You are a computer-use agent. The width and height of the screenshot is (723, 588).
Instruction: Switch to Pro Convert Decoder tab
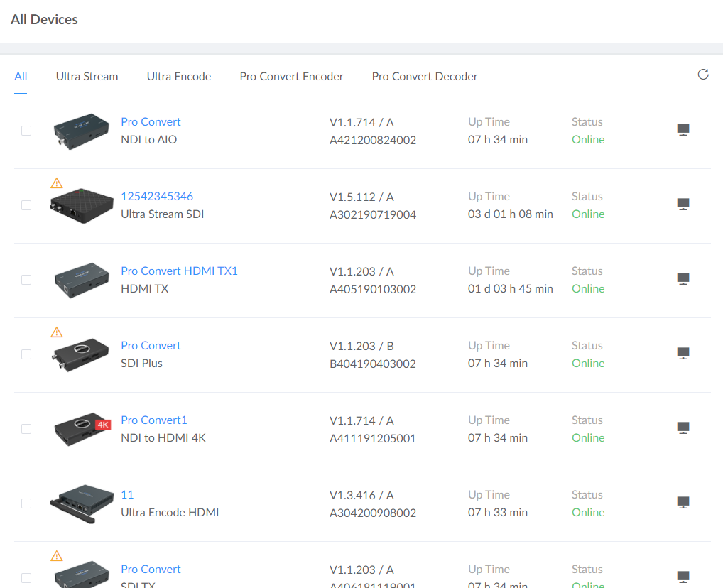pyautogui.click(x=424, y=77)
